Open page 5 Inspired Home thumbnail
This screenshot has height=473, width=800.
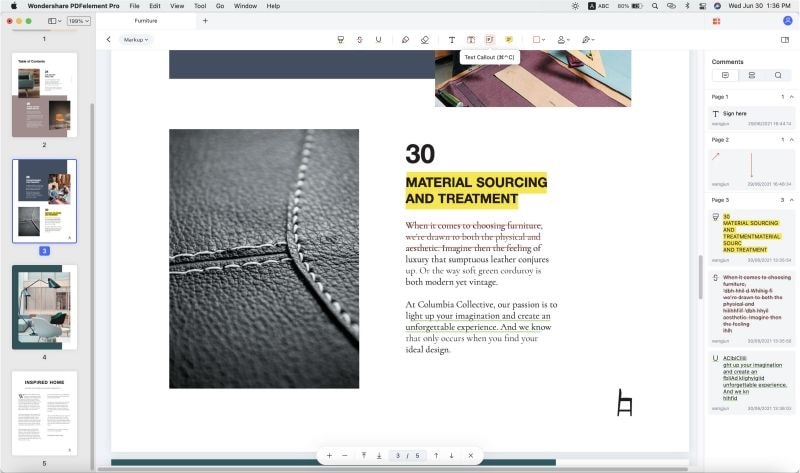click(x=44, y=413)
